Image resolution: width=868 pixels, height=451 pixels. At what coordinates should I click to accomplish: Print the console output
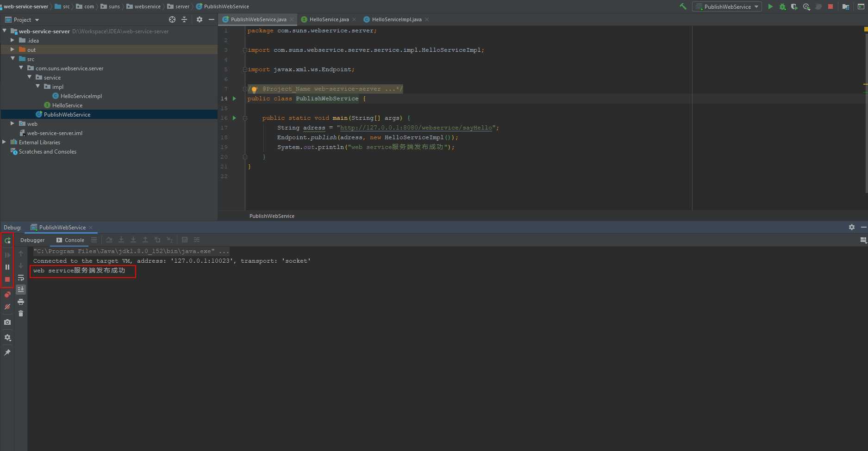coord(21,302)
